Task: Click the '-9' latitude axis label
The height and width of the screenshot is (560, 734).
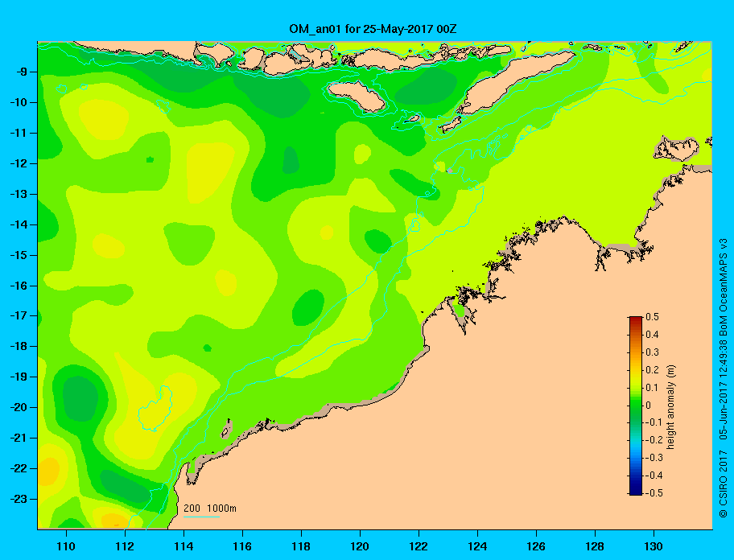Action: tap(21, 72)
